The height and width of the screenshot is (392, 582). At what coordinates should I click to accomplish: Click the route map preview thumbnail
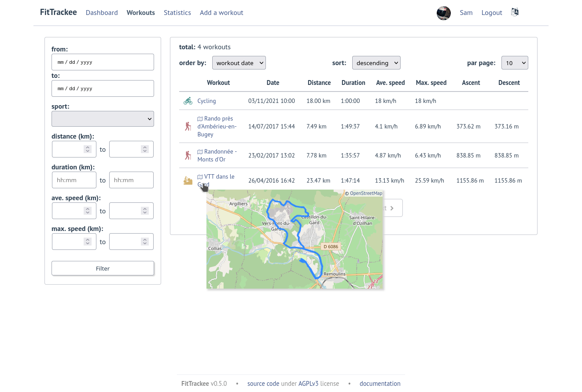point(295,239)
